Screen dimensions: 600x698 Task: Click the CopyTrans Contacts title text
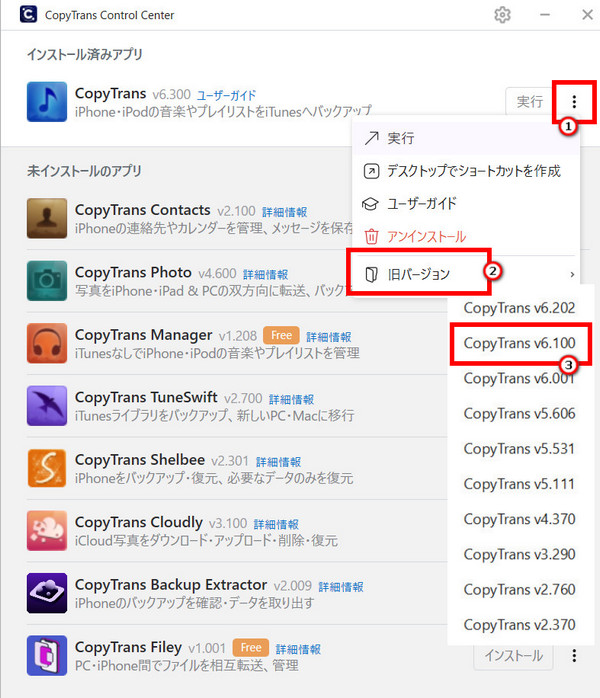[142, 210]
